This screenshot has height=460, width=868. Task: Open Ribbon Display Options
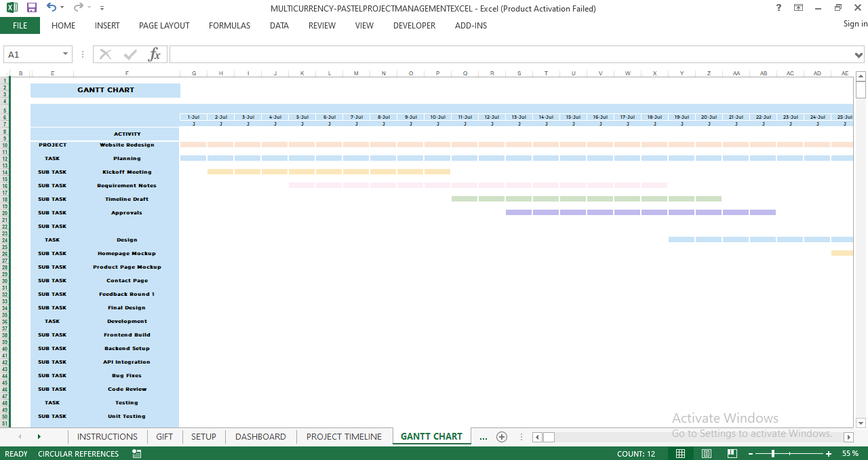point(798,8)
